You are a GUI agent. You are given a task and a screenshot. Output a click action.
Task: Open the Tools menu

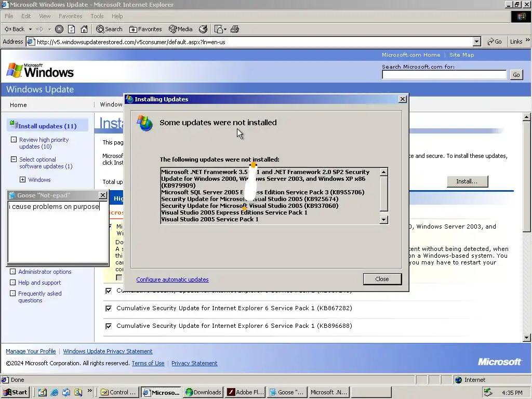point(97,16)
